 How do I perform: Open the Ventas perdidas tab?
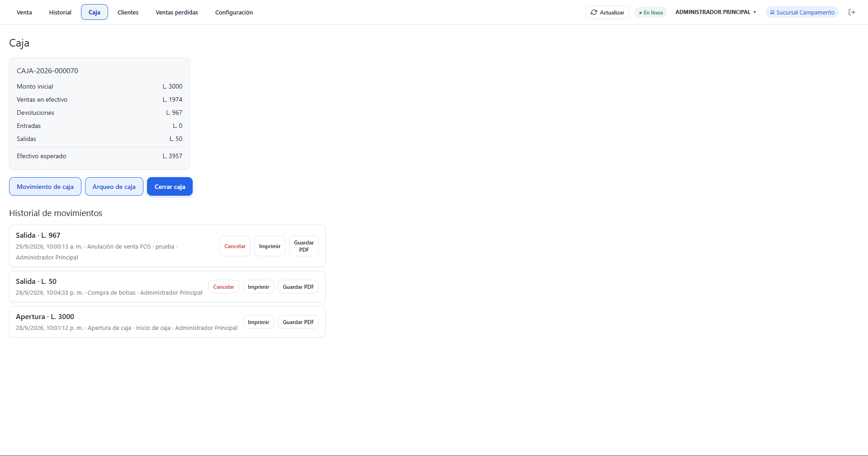point(177,12)
